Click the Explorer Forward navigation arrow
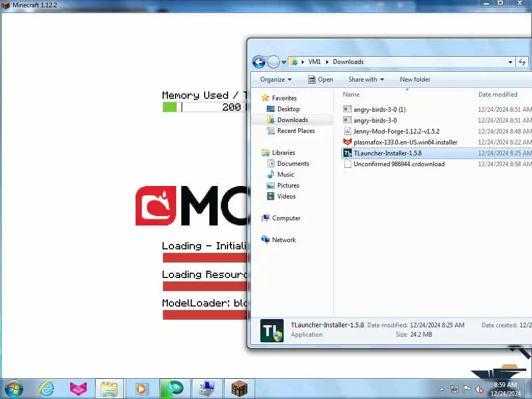This screenshot has width=532, height=399. coord(273,62)
